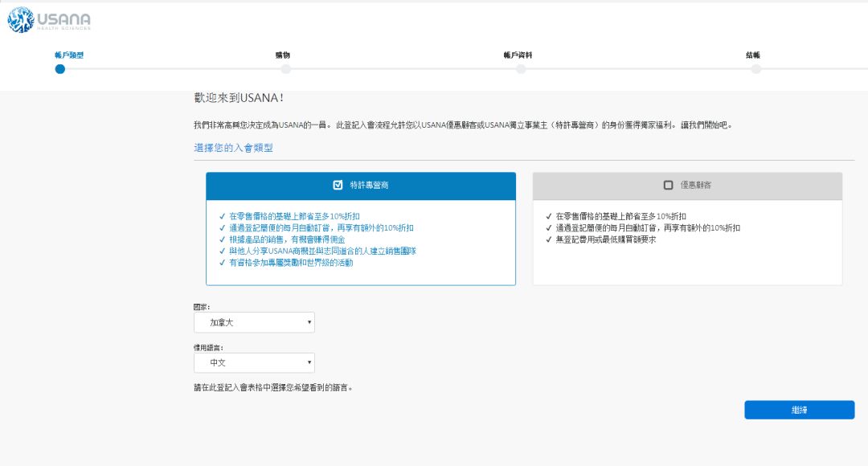The width and height of the screenshot is (868, 466).
Task: Click the text 請在此登記入會表格中選擇您希望看到的語言
Action: click(x=273, y=387)
